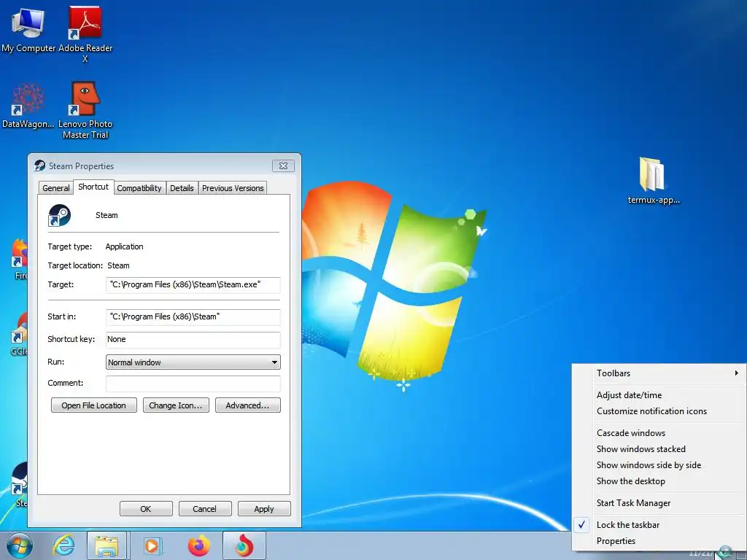747x560 pixels.
Task: Start Task Manager from context menu
Action: [x=659, y=503]
